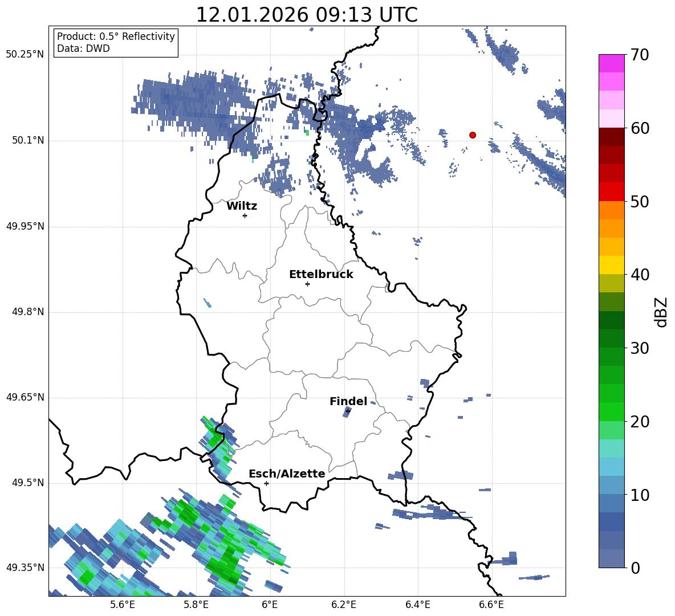Click the 5.6°E longitude label

coord(123,605)
